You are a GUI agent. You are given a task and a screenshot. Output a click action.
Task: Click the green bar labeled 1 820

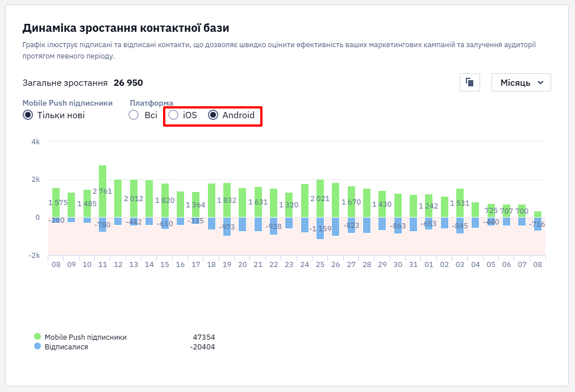[165, 200]
